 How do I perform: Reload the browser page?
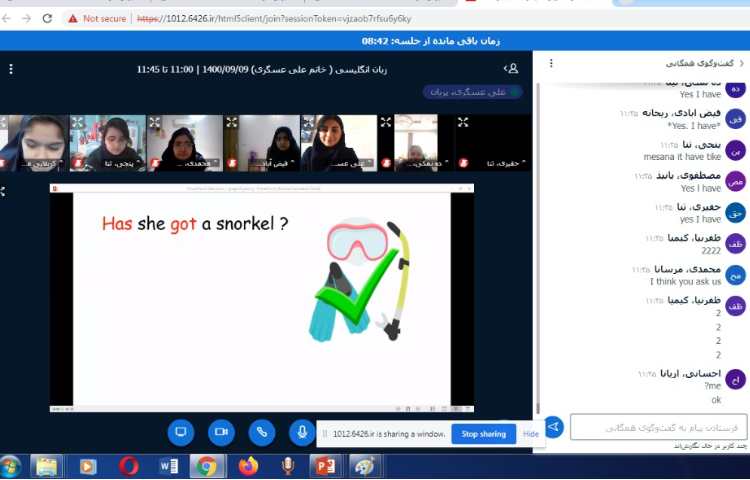tap(47, 18)
